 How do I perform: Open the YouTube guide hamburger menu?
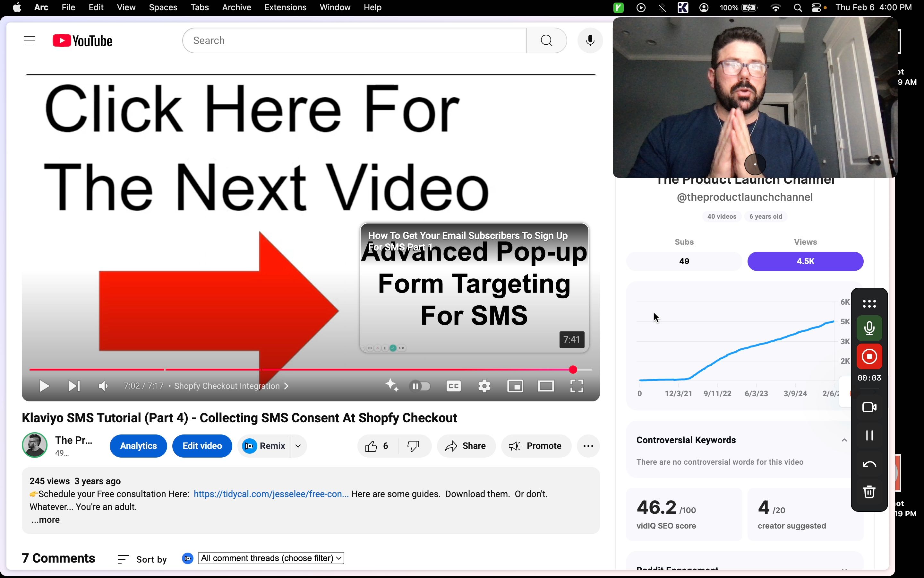[30, 40]
